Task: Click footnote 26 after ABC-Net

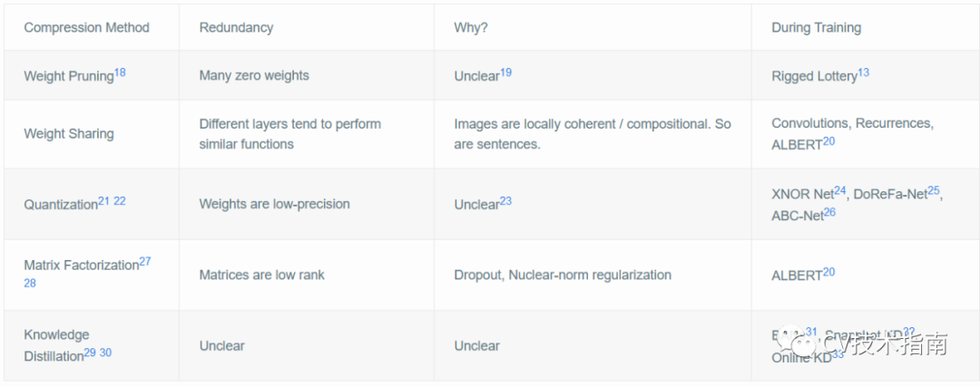Action: (829, 213)
